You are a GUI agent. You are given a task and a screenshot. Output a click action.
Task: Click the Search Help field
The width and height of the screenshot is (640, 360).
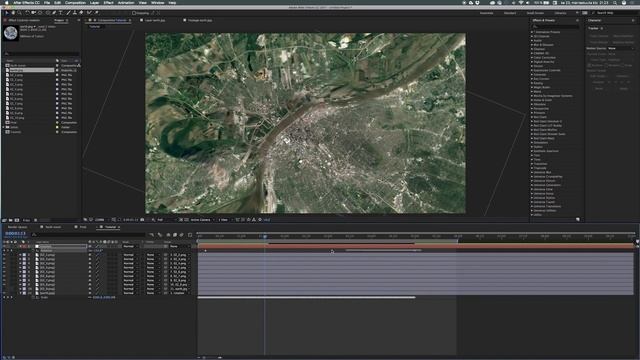pyautogui.click(x=615, y=13)
